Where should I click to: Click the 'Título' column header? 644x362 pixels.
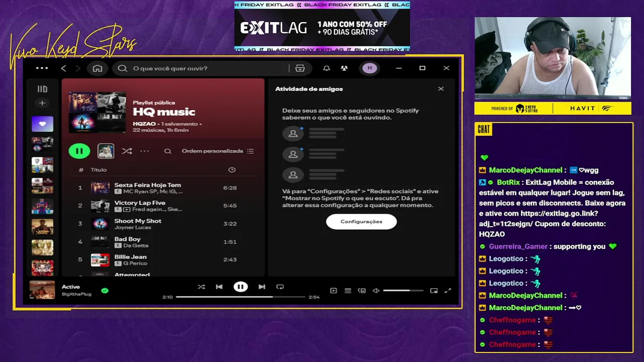click(x=99, y=170)
